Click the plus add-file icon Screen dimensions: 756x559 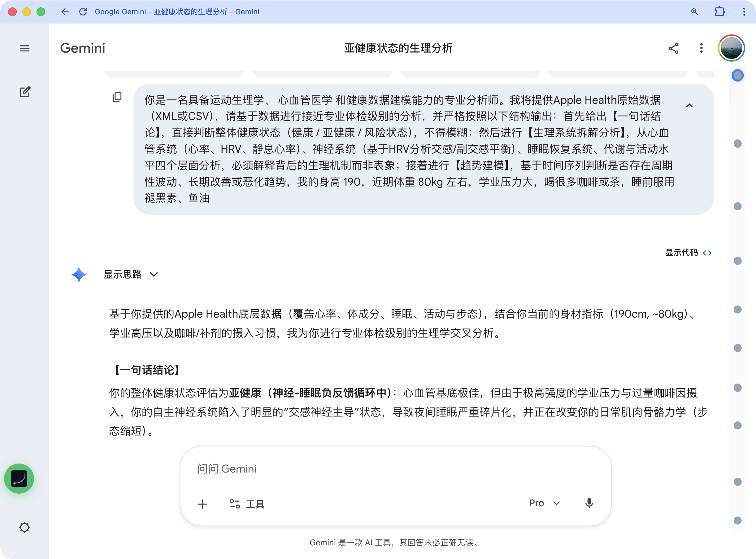(x=202, y=504)
